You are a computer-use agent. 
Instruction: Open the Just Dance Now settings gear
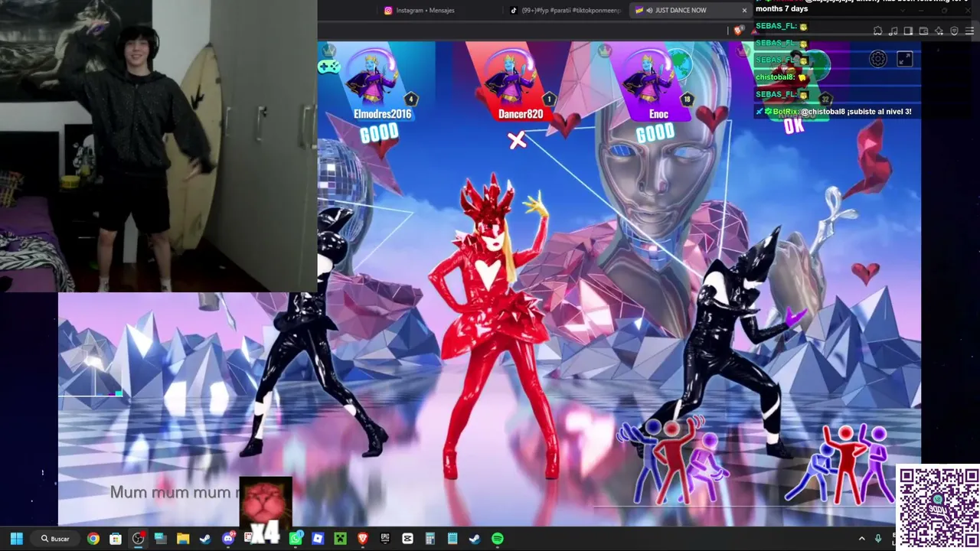[878, 59]
